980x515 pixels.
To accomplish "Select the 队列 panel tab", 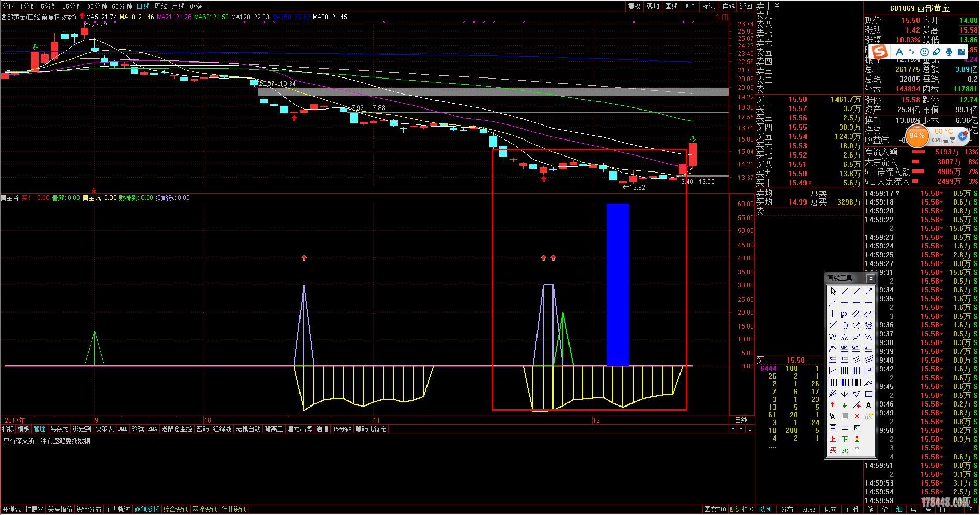I will click(765, 509).
